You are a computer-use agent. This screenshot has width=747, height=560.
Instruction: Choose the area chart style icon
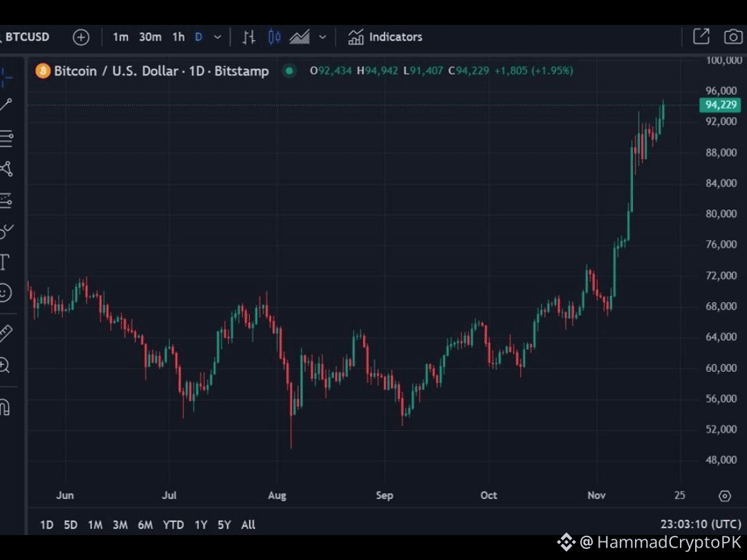pyautogui.click(x=299, y=37)
